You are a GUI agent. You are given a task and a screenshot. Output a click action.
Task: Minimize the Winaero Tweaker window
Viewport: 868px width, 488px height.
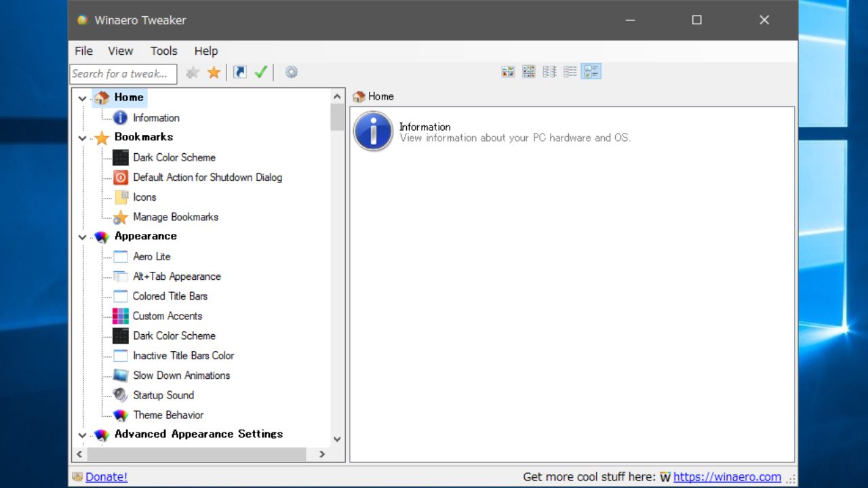pyautogui.click(x=630, y=20)
